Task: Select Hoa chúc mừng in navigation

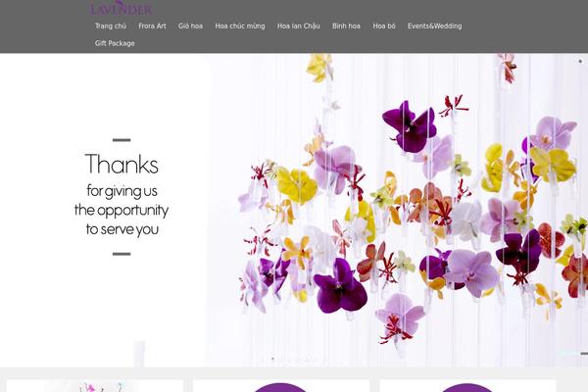Action: [240, 25]
